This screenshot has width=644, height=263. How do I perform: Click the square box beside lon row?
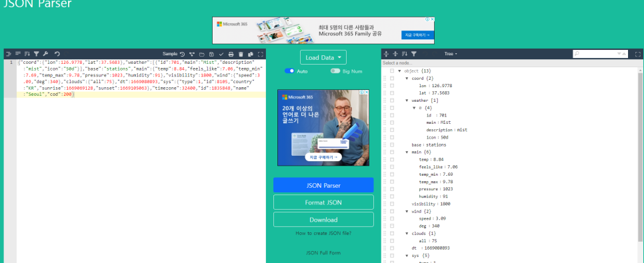(x=392, y=86)
